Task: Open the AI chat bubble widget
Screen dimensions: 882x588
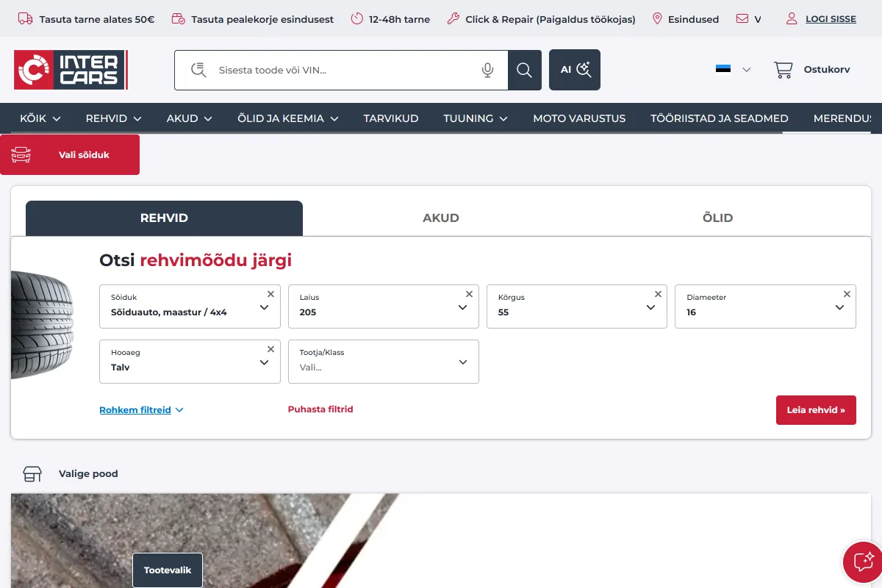Action: click(x=863, y=562)
